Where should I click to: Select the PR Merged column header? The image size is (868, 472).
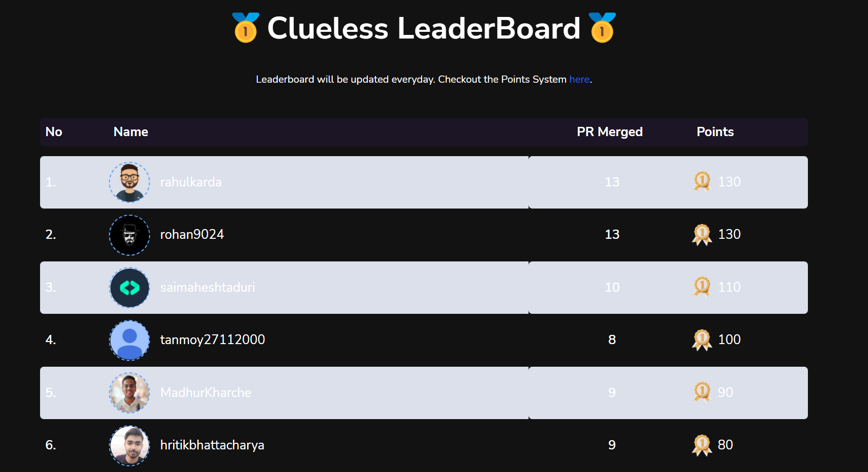coord(609,132)
